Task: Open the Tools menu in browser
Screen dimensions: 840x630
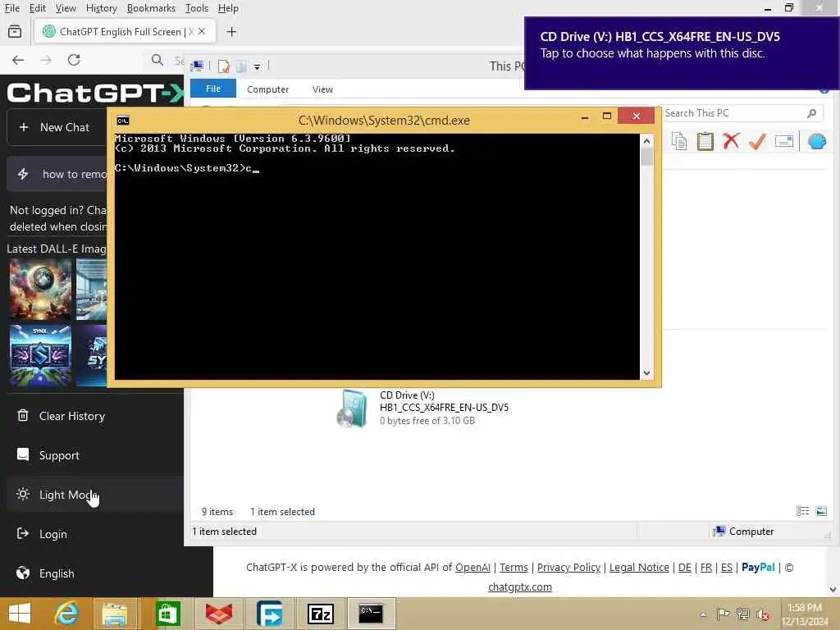Action: pyautogui.click(x=197, y=8)
